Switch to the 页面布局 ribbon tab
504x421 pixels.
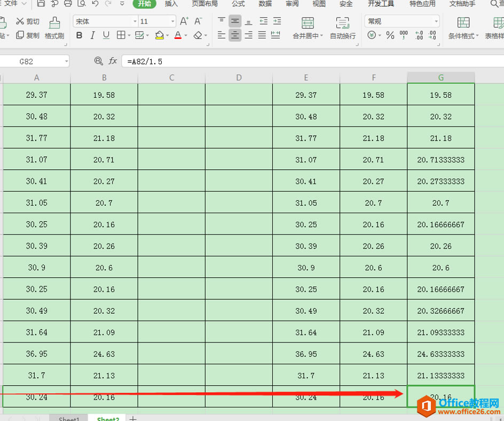205,4
